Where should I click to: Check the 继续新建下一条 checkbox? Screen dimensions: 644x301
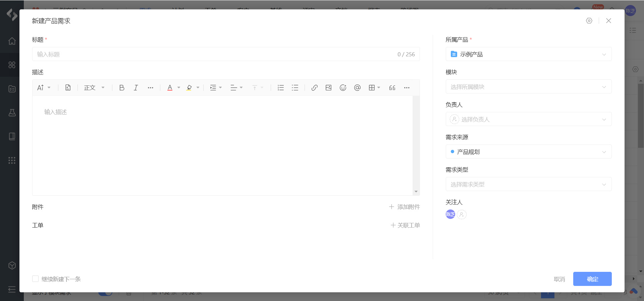pos(35,279)
